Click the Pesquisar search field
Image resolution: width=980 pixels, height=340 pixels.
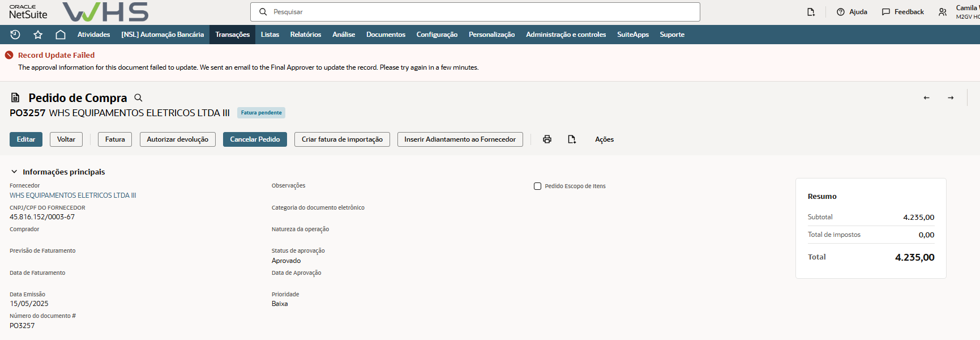coord(476,12)
